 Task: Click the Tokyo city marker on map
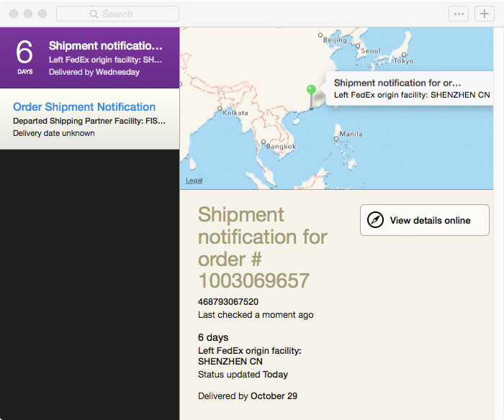404,55
